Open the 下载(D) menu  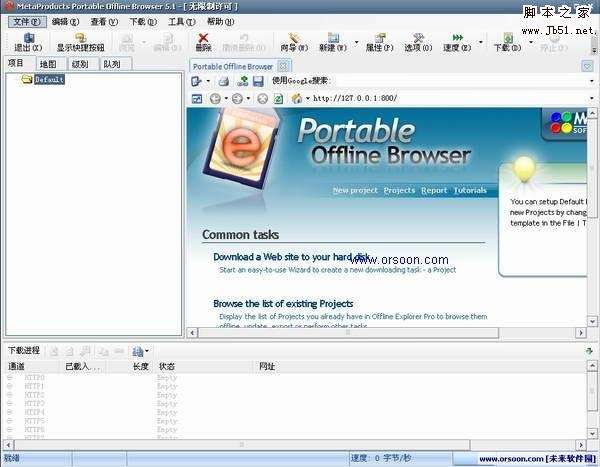[x=143, y=22]
